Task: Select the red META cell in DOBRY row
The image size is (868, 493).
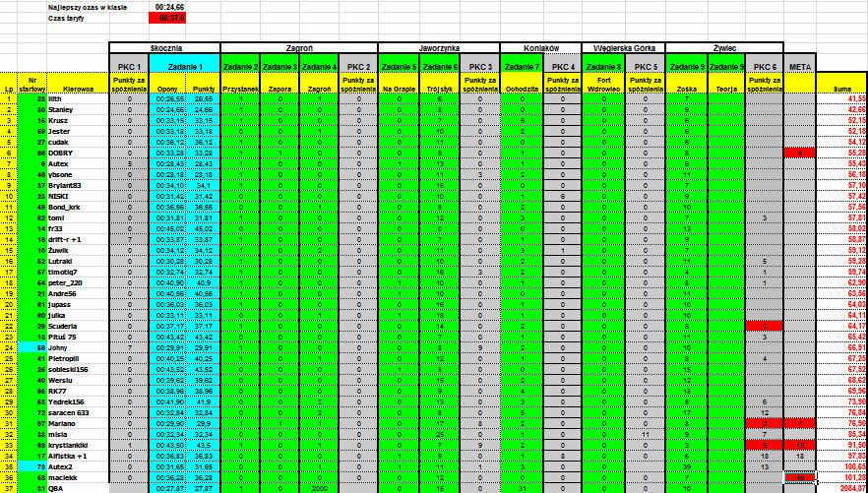Action: point(800,153)
